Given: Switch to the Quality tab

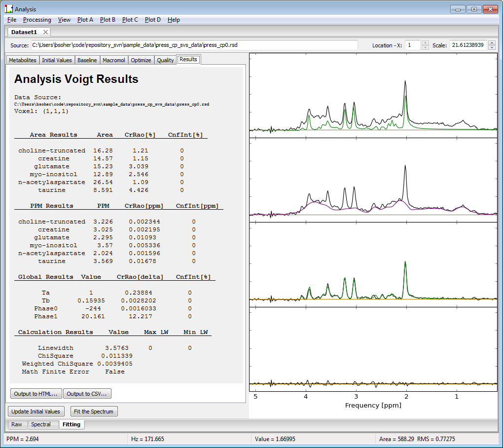Looking at the screenshot, I should tap(165, 60).
